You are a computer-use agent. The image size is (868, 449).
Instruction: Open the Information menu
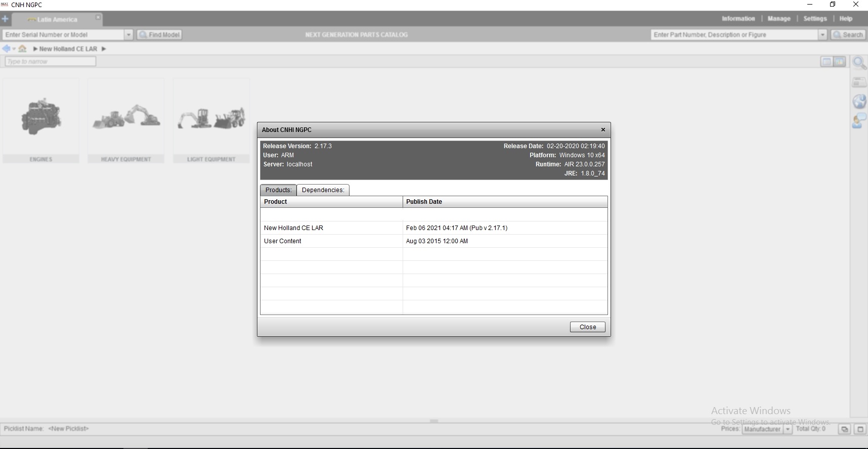pos(738,19)
